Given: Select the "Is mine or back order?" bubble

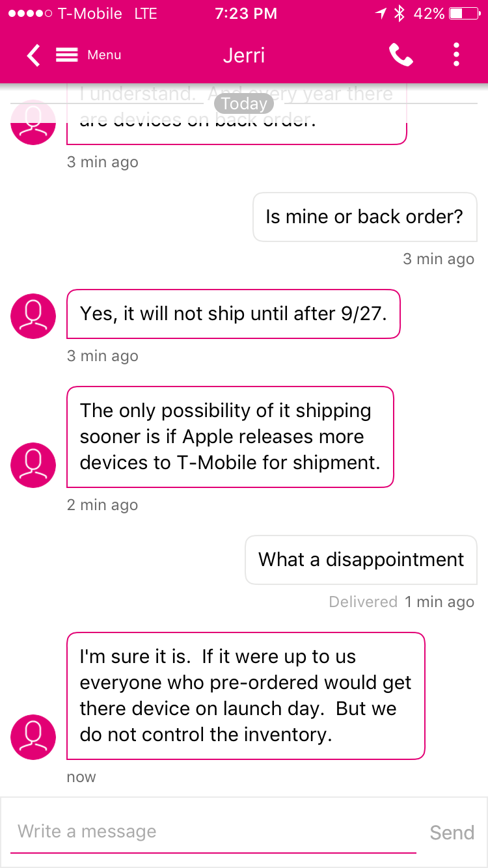Looking at the screenshot, I should pos(364,217).
